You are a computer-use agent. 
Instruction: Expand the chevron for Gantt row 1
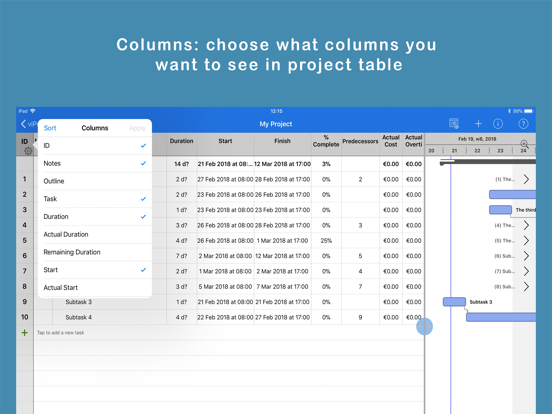point(526,179)
